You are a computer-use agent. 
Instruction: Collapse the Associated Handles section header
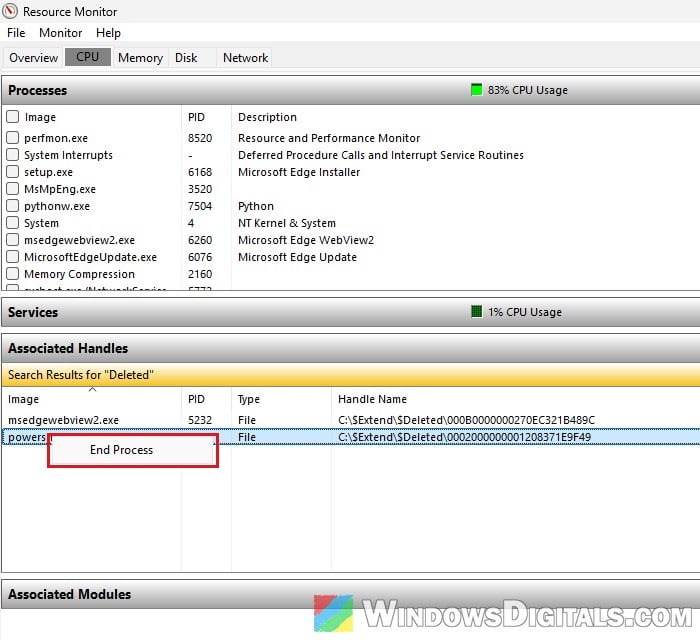pyautogui.click(x=350, y=348)
